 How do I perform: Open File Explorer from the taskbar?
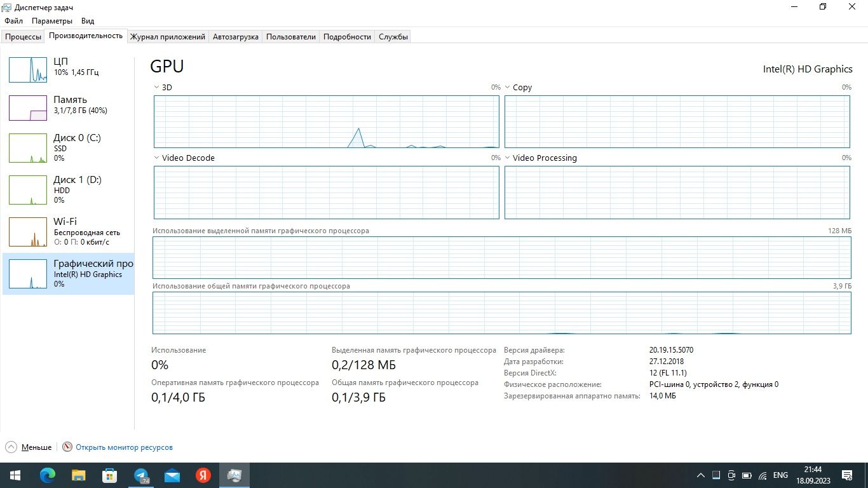point(79,475)
